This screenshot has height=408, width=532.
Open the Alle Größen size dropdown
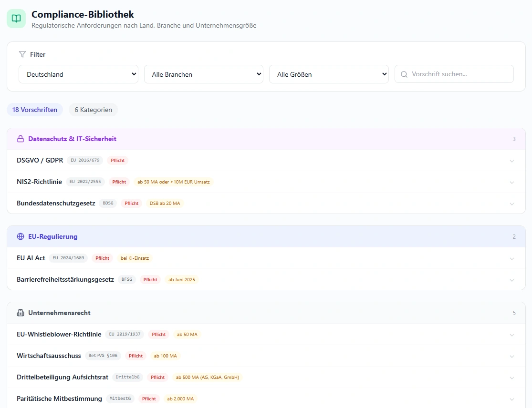click(x=329, y=74)
